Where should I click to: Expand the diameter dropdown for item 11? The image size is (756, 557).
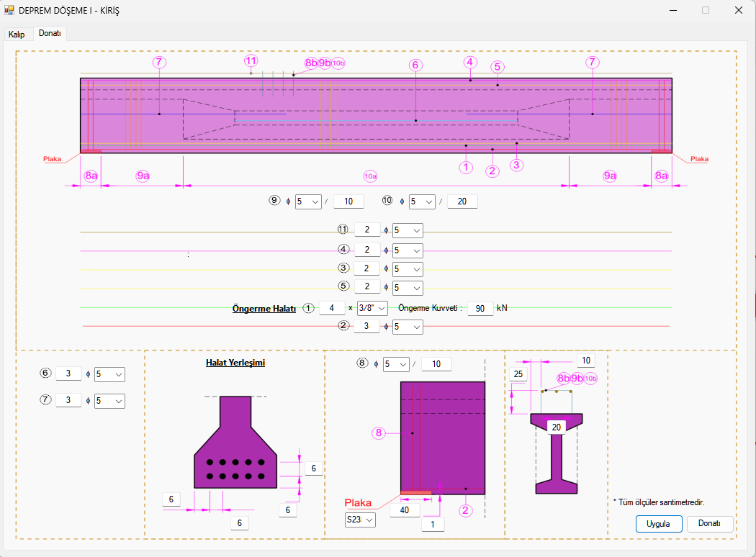coord(408,230)
